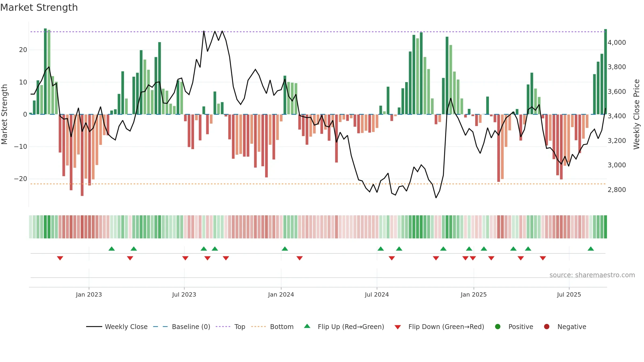Toggle the Negative legend entry

pyautogui.click(x=565, y=327)
